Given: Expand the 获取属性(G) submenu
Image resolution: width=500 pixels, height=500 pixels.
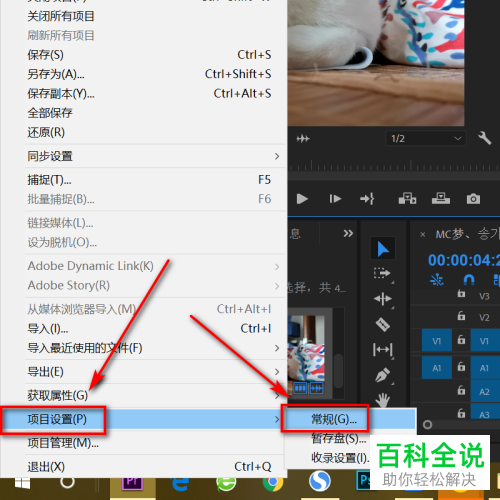Looking at the screenshot, I should (x=156, y=395).
